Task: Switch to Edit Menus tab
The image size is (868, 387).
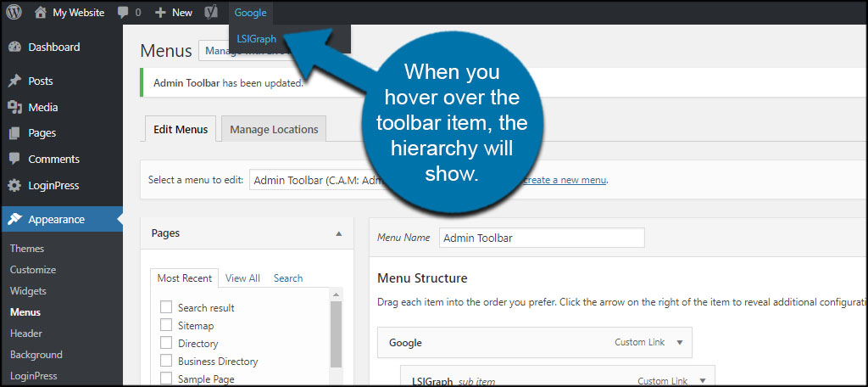Action: tap(180, 129)
